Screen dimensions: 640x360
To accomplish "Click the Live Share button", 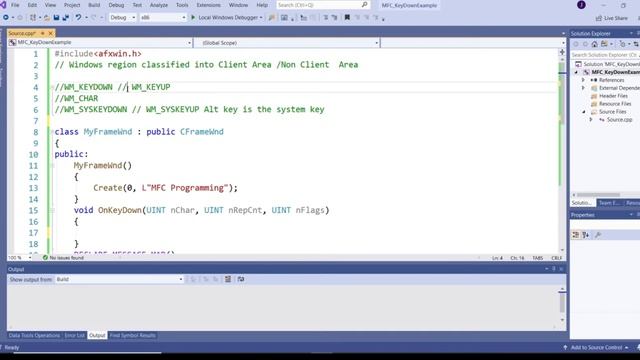I will pyautogui.click(x=612, y=18).
